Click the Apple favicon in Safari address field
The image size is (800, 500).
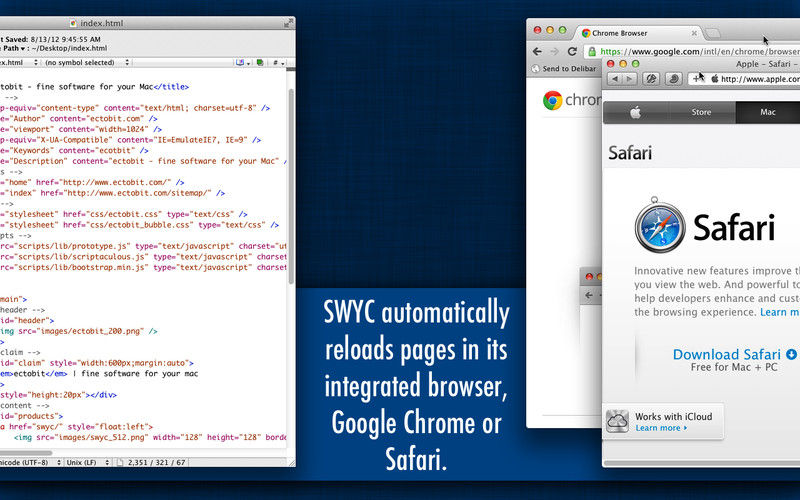coord(715,79)
